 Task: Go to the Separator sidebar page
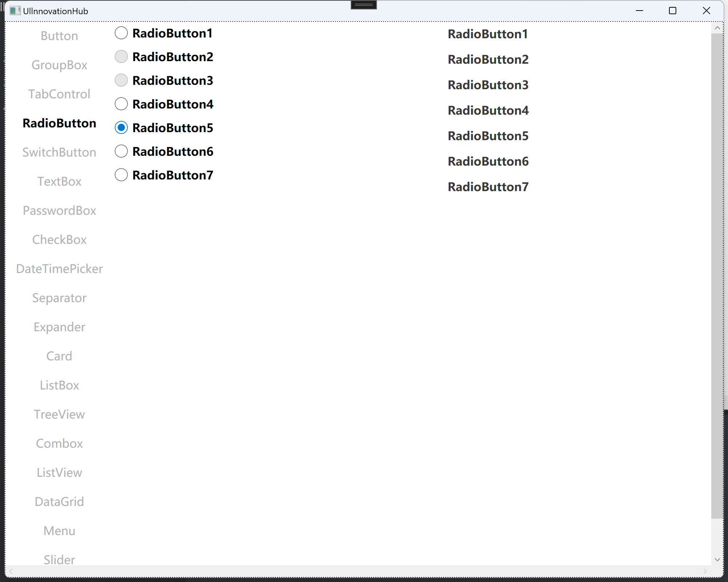point(59,298)
